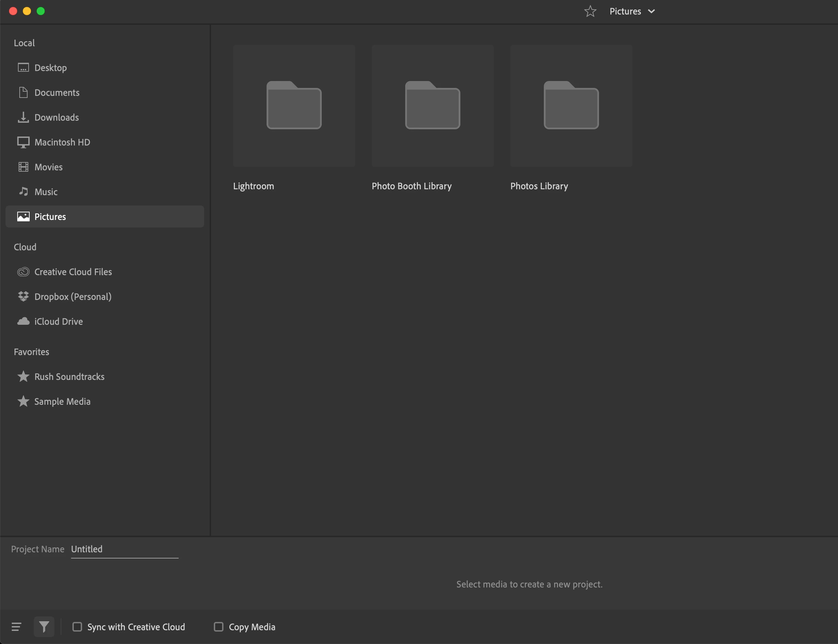Choose Music in the sidebar

46,192
